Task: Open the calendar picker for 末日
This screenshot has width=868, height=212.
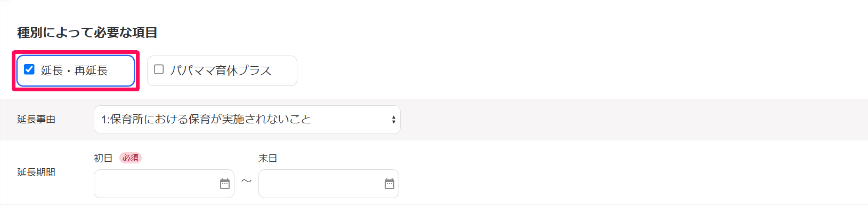Action: (x=390, y=184)
